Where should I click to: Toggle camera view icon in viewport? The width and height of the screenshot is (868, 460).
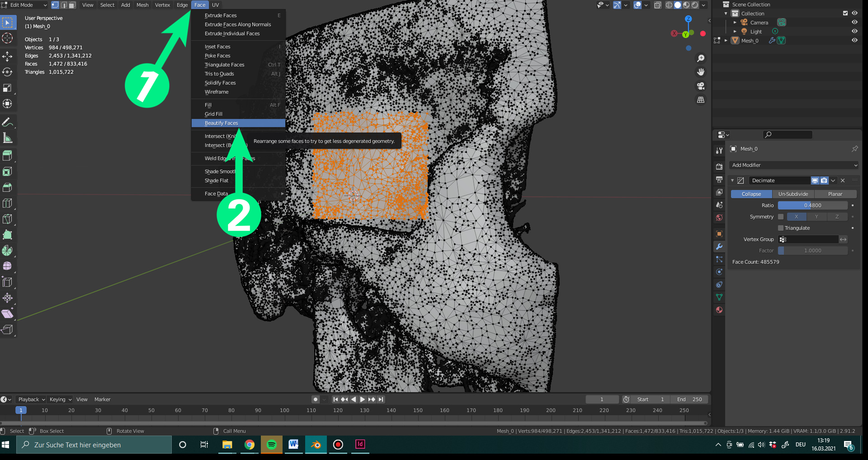tap(701, 86)
